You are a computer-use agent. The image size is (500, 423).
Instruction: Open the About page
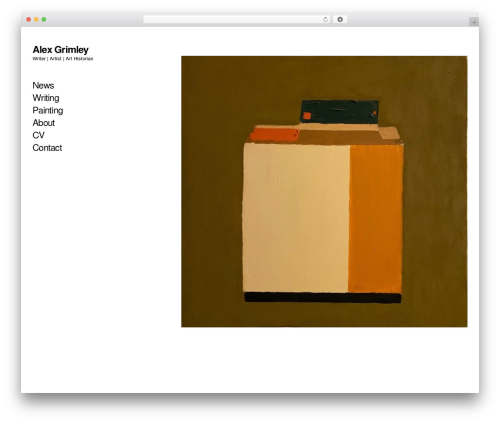[44, 123]
